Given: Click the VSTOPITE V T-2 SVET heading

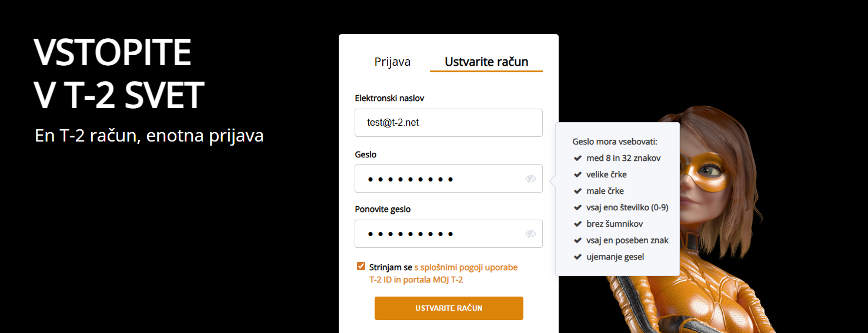Looking at the screenshot, I should tap(119, 73).
